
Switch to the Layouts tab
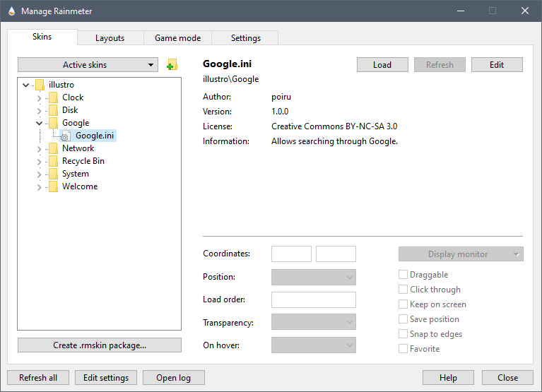pos(110,38)
